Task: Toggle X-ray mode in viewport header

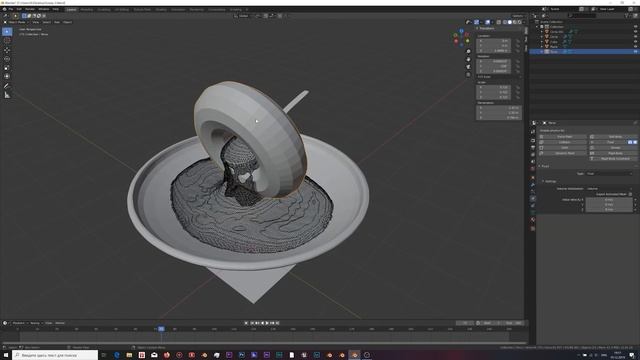Action: 499,22
